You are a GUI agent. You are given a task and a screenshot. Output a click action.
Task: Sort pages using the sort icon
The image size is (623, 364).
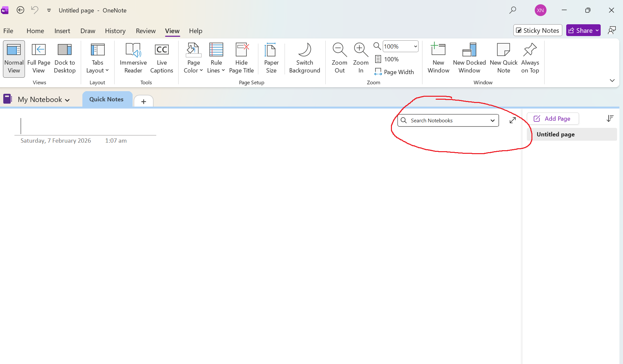(x=610, y=118)
